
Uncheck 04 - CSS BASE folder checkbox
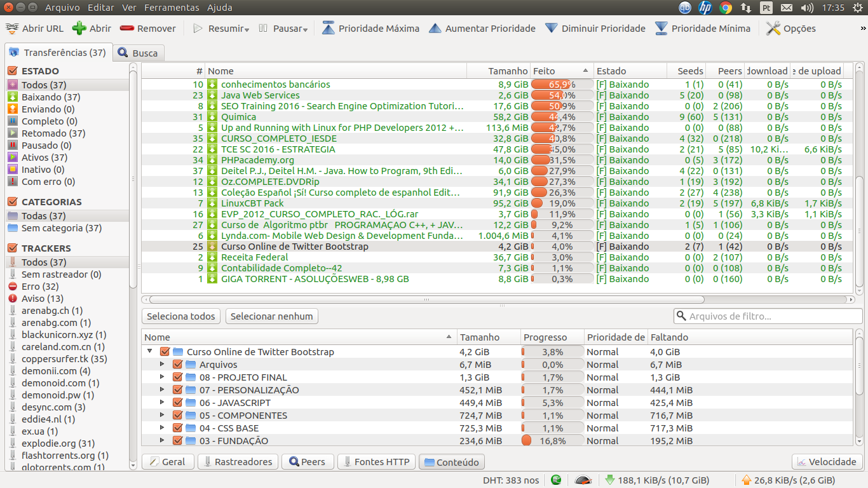[178, 428]
